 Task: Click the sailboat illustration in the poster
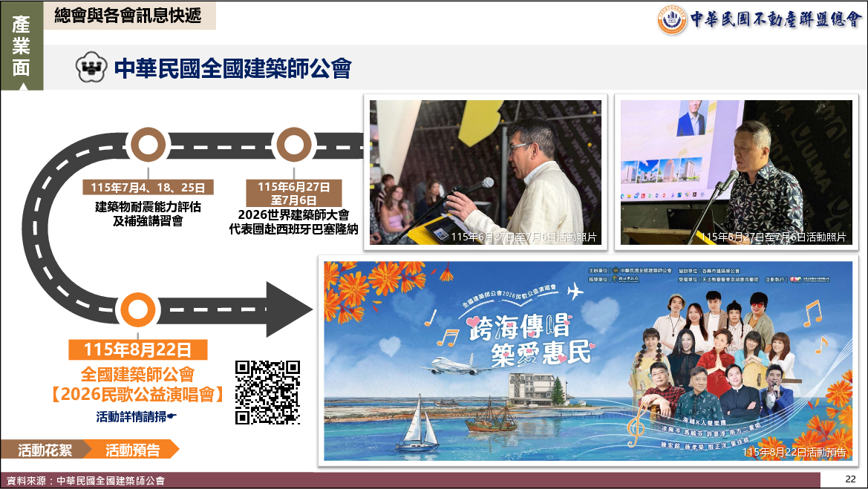coord(419,425)
